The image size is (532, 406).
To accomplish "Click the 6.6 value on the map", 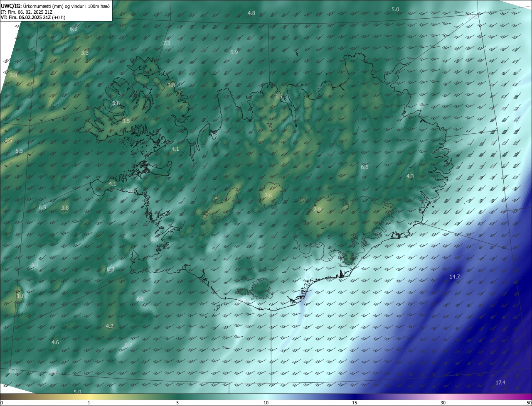I will click(365, 167).
